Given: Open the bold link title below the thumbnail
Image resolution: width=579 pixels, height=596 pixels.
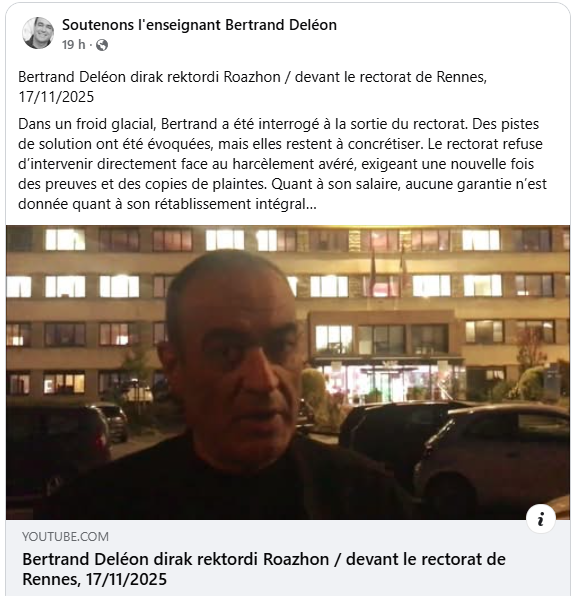Looking at the screenshot, I should click(264, 569).
